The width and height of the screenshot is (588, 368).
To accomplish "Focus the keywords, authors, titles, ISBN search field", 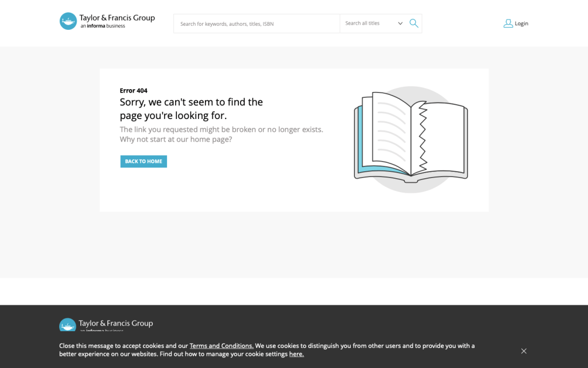I will [x=256, y=24].
